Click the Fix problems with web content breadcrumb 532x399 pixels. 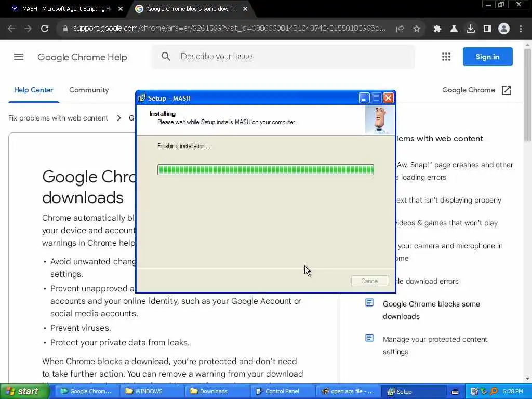pyautogui.click(x=58, y=118)
